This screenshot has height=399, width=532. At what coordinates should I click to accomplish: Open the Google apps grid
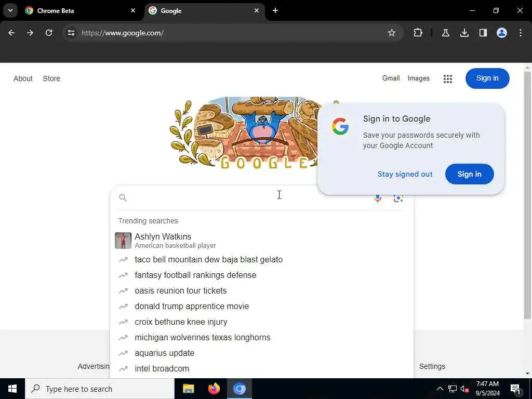[x=447, y=79]
